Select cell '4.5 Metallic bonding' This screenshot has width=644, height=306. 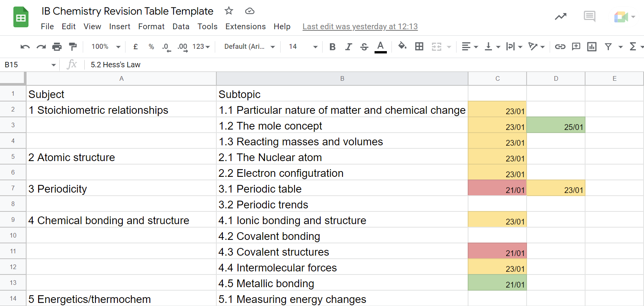[x=342, y=283]
